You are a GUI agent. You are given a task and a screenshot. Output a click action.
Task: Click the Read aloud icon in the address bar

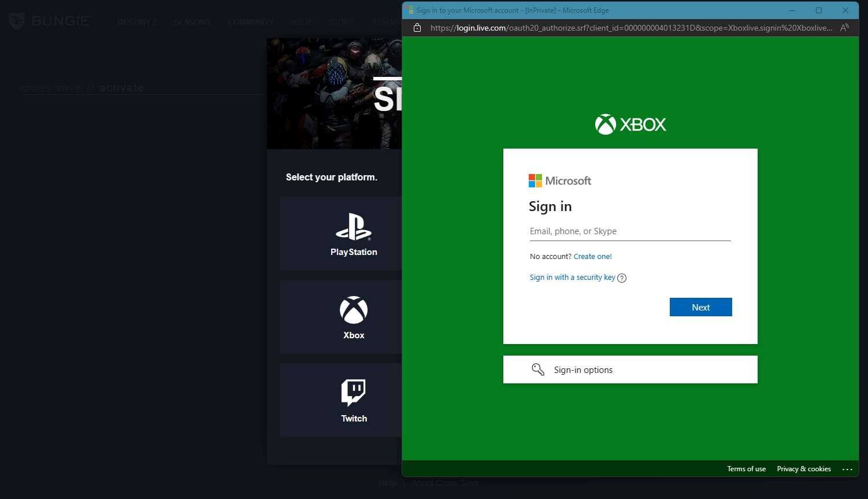[844, 28]
